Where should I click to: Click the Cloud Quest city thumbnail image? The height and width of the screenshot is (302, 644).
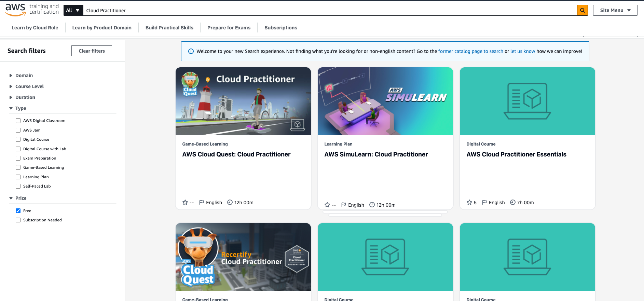coord(243,101)
